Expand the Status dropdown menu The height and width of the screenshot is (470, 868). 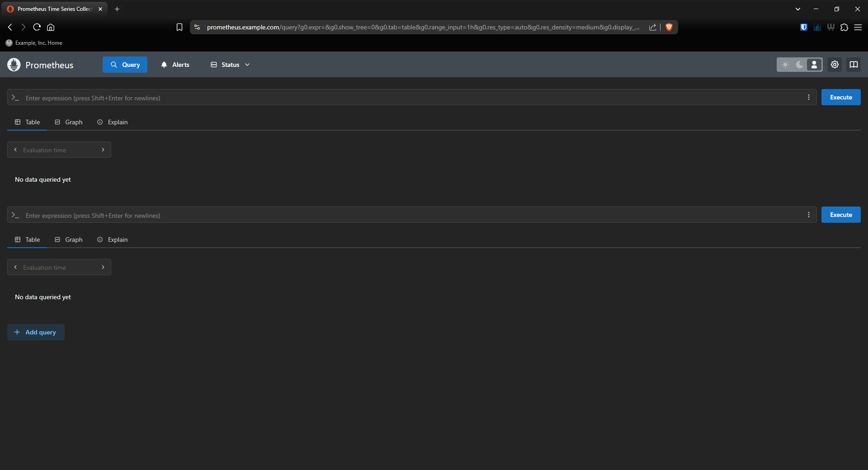[230, 65]
